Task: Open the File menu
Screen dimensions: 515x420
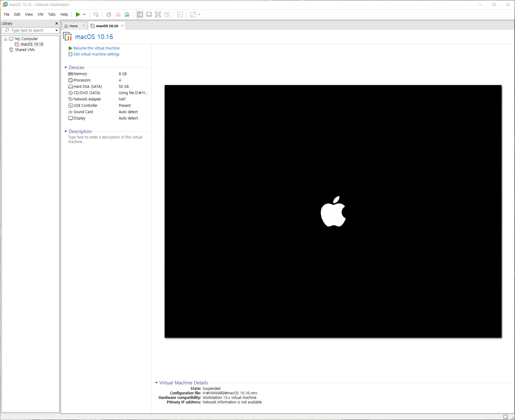Action: pyautogui.click(x=7, y=14)
